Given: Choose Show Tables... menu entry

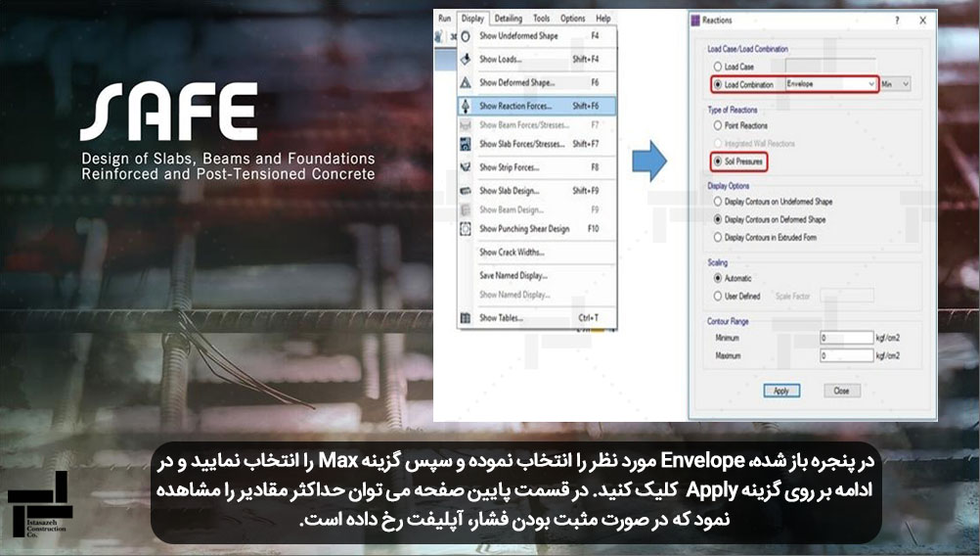Looking at the screenshot, I should pos(538,318).
